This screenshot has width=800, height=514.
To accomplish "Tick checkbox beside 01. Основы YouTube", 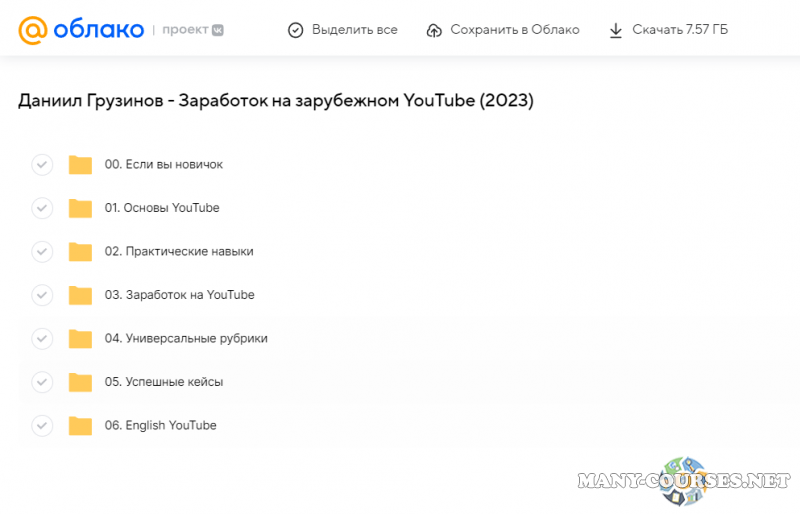I will pyautogui.click(x=42, y=208).
